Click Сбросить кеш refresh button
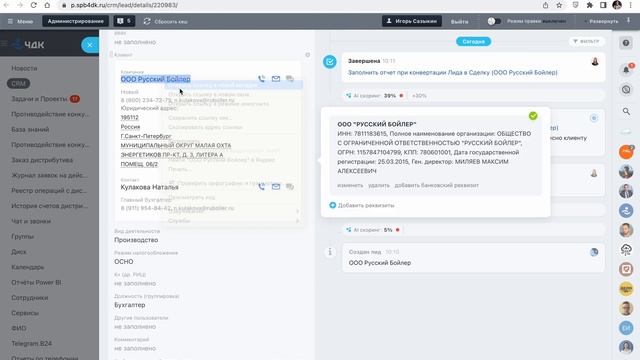 tap(166, 21)
